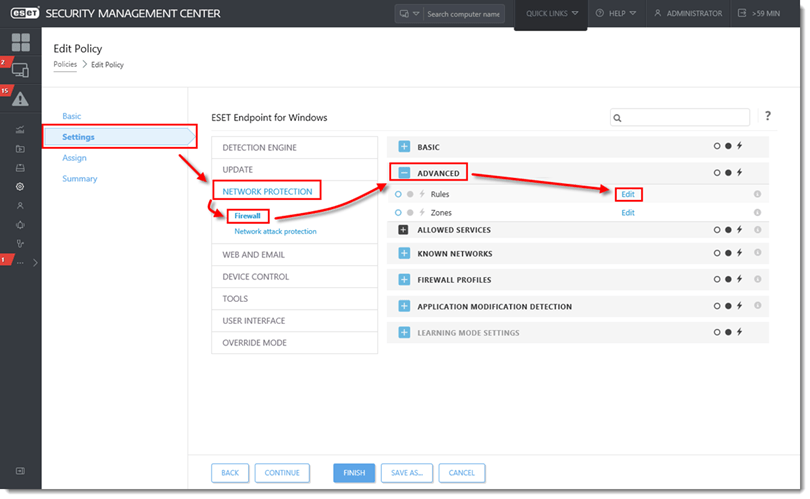Viewport: 810px width, 499px height.
Task: Collapse the Advanced section minus button
Action: 404,173
